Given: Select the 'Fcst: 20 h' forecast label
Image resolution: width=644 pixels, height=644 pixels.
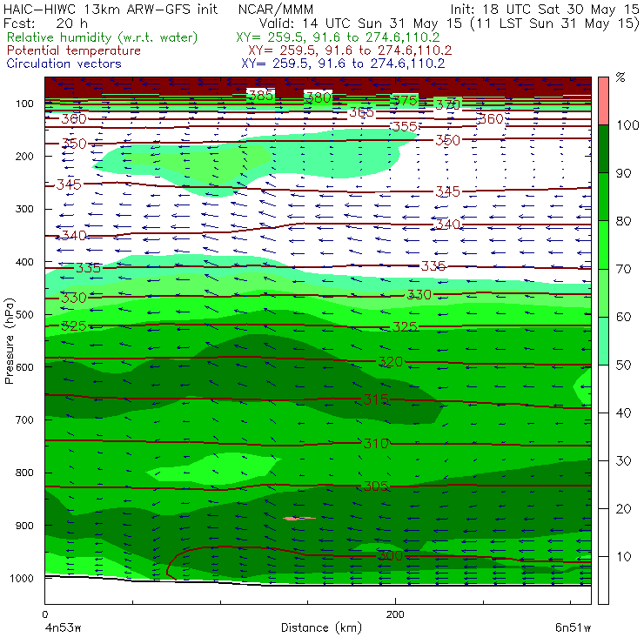Looking at the screenshot, I should pyautogui.click(x=45, y=23).
